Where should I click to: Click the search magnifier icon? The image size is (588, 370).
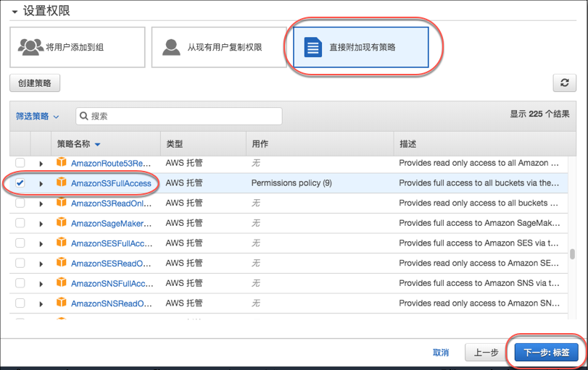[84, 116]
